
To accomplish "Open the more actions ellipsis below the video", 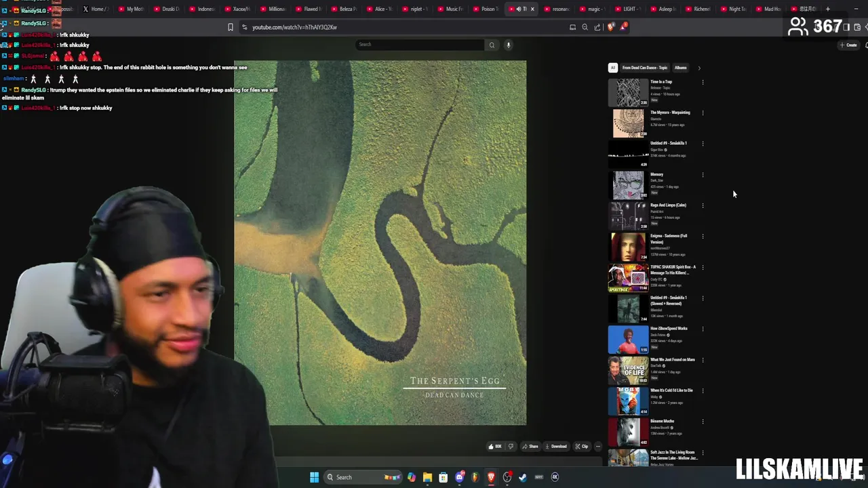I will [597, 446].
